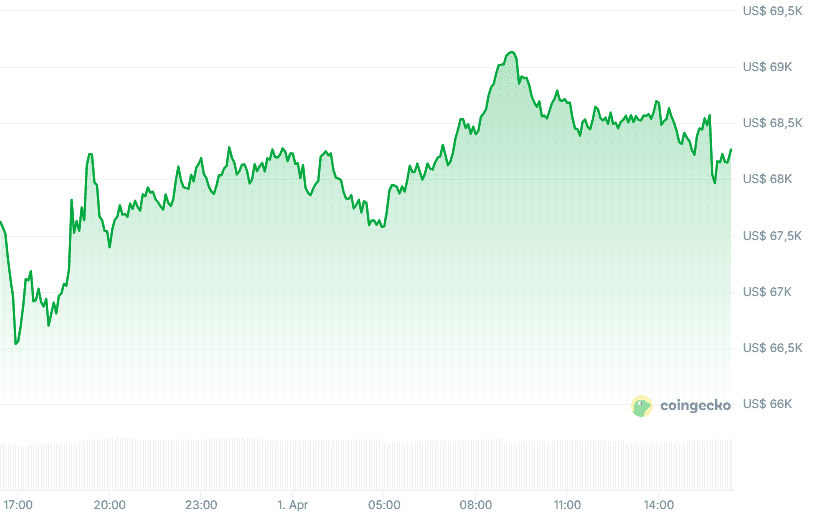Click the US$ 68K axis label
This screenshot has height=518, width=816.
pos(767,179)
